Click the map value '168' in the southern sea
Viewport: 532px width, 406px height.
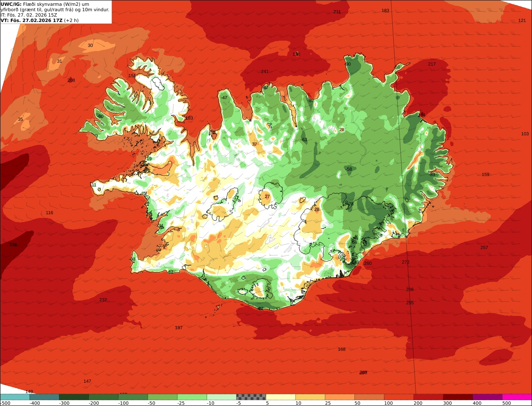[x=342, y=349]
